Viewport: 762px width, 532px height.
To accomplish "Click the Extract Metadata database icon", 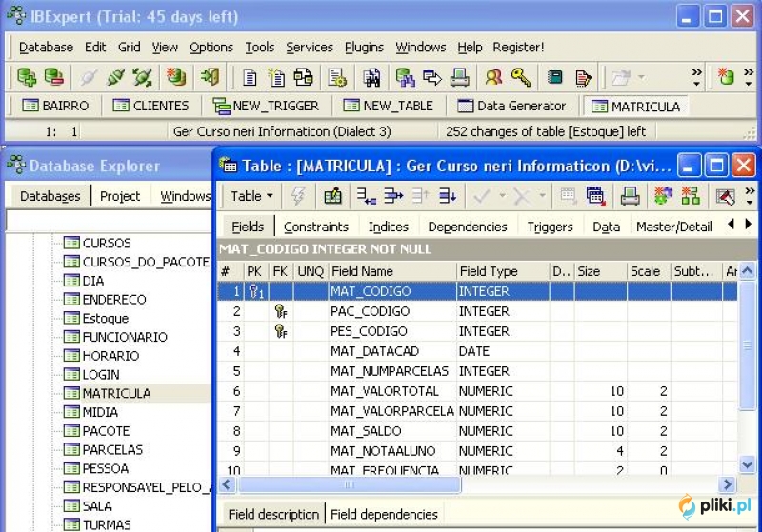I will point(405,77).
